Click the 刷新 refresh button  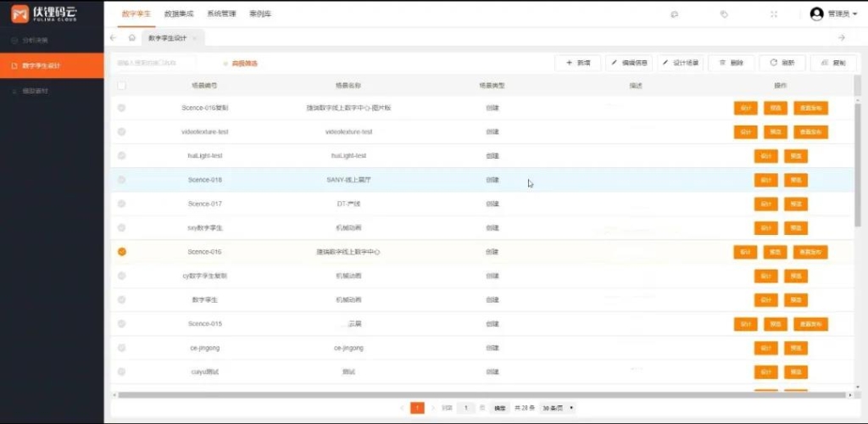(782, 64)
